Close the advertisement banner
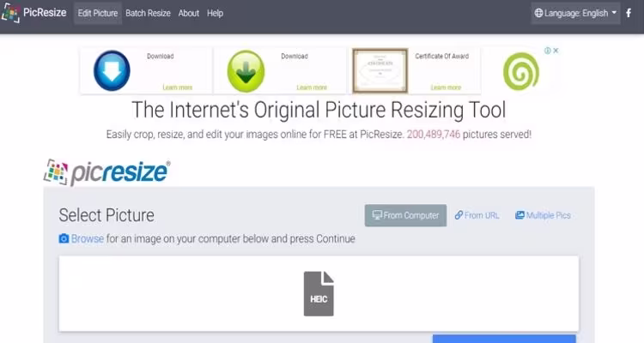Screen dimensions: 644x343 [556, 51]
